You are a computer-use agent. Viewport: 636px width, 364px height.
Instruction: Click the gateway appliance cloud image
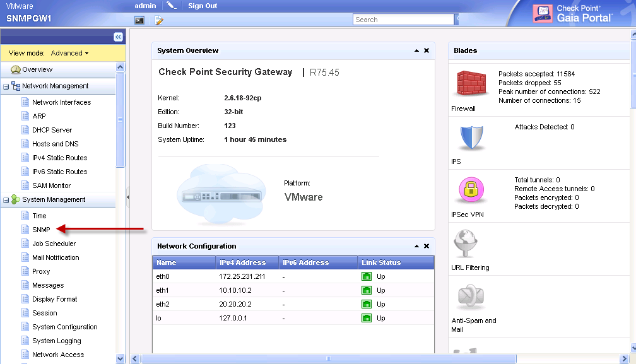point(221,194)
